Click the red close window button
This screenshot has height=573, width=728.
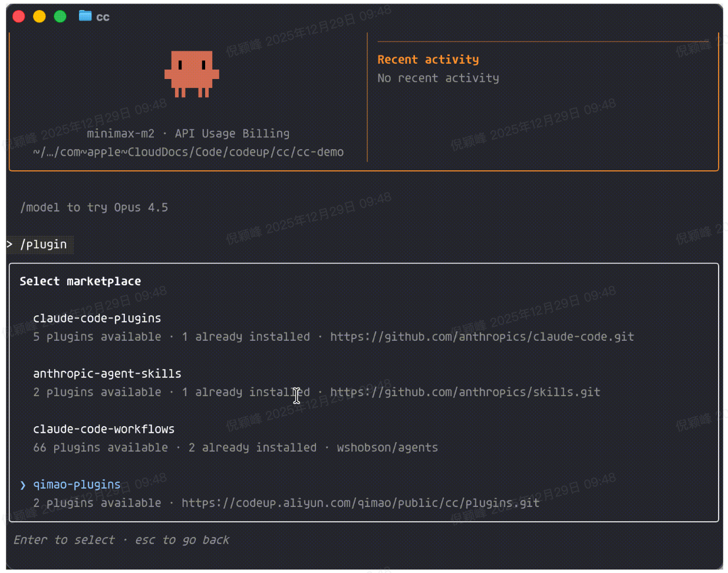pyautogui.click(x=19, y=17)
